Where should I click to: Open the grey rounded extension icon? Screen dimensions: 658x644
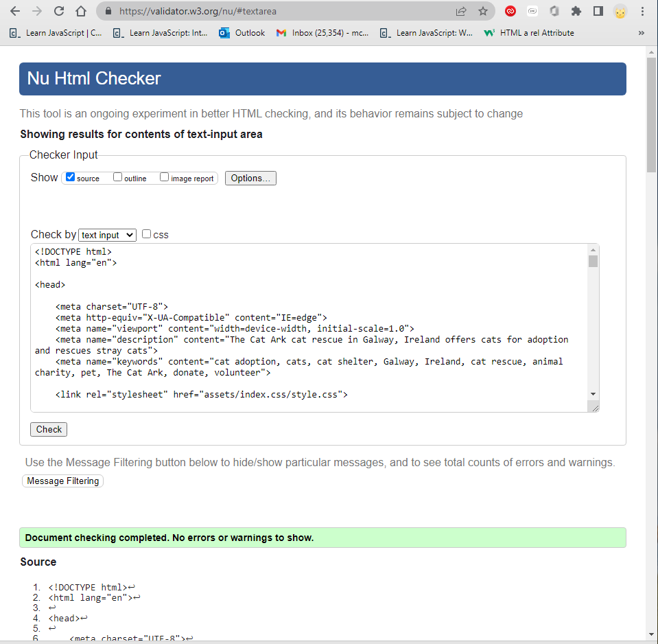pyautogui.click(x=532, y=12)
